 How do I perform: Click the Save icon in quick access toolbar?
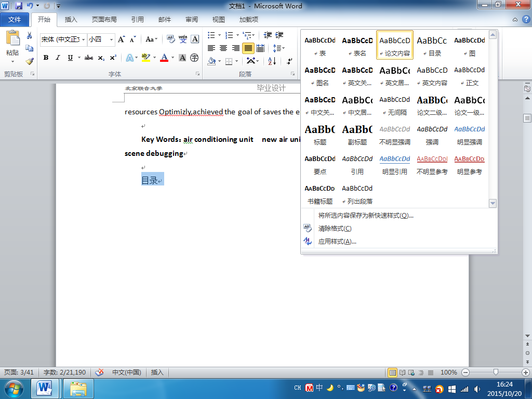point(19,6)
